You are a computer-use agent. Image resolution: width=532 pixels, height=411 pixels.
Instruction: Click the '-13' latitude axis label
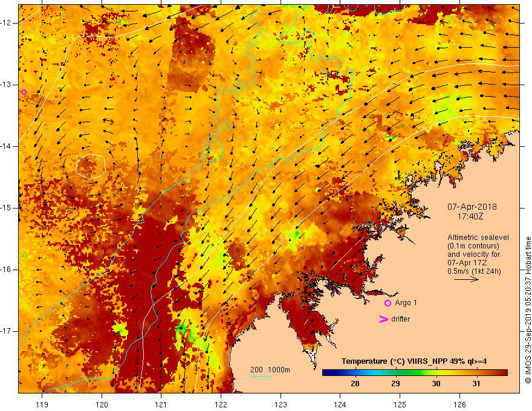tap(6, 85)
